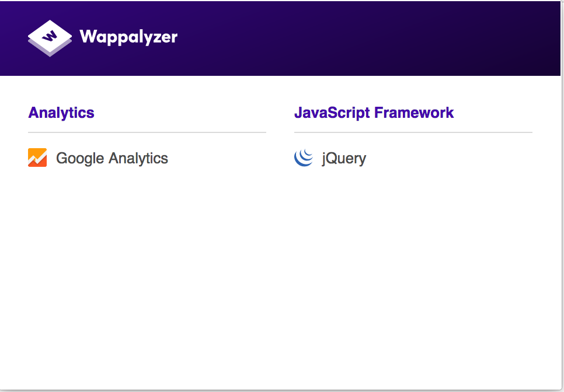Click the W letter inside the diamond logo
The image size is (564, 392).
click(50, 36)
